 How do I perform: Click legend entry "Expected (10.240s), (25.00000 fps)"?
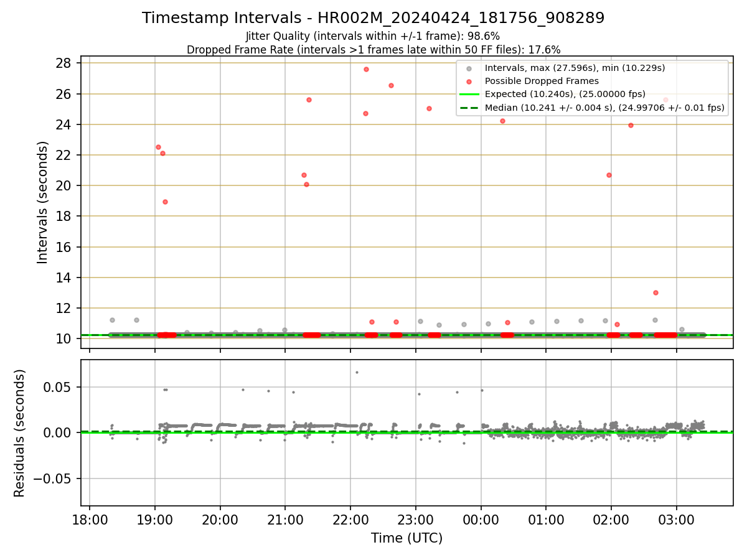point(565,94)
